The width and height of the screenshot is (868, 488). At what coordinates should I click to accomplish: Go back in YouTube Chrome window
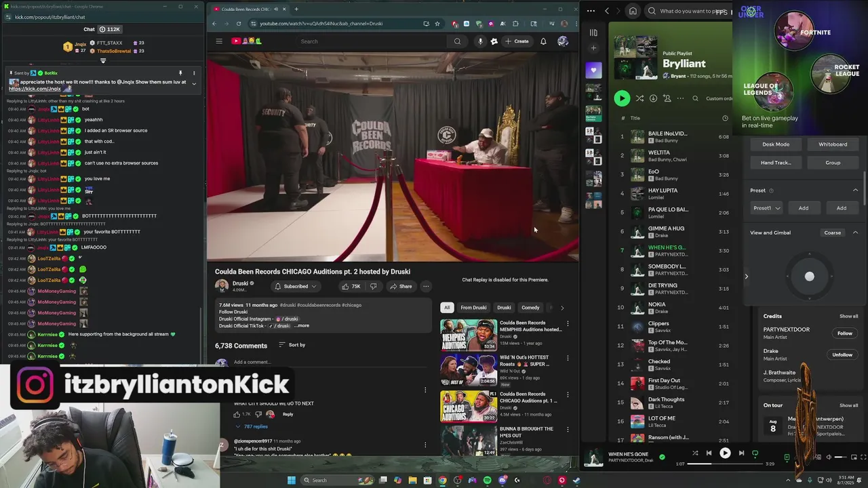click(214, 24)
